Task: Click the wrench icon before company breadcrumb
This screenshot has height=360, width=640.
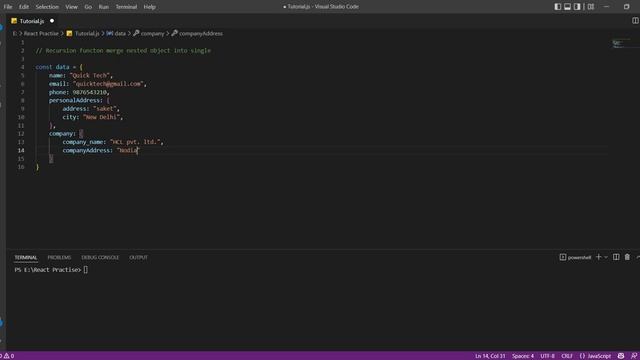Action: point(136,33)
